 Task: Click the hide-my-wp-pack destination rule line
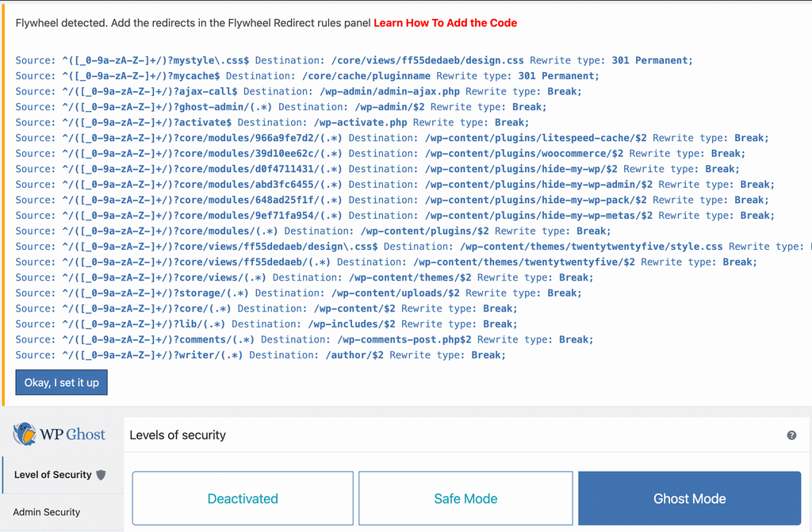392,200
